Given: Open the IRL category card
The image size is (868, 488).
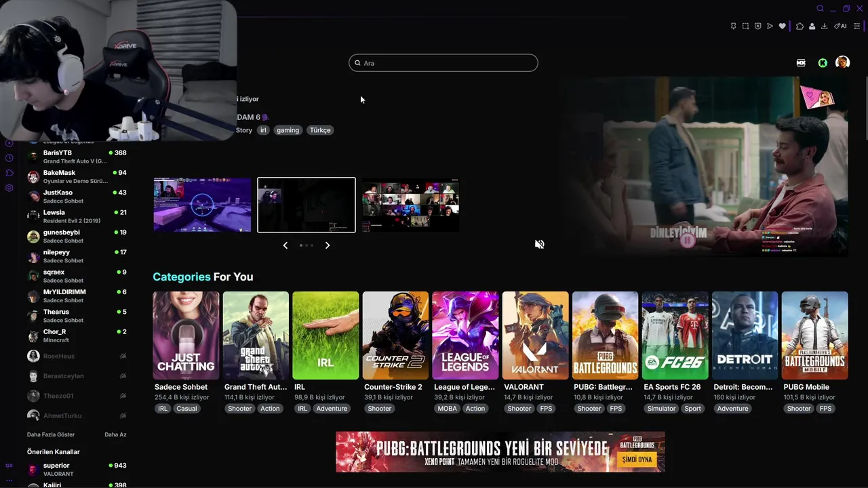Looking at the screenshot, I should (325, 335).
